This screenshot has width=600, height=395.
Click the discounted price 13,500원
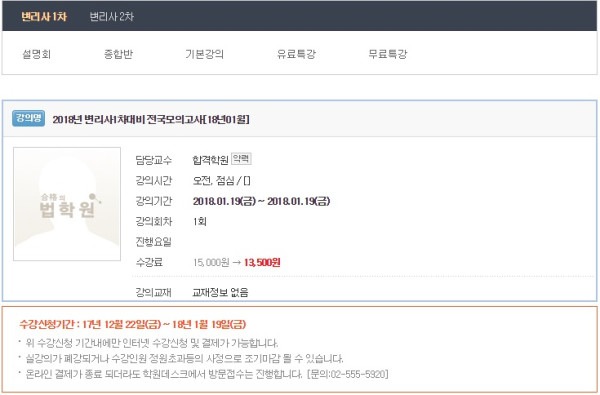tap(262, 262)
